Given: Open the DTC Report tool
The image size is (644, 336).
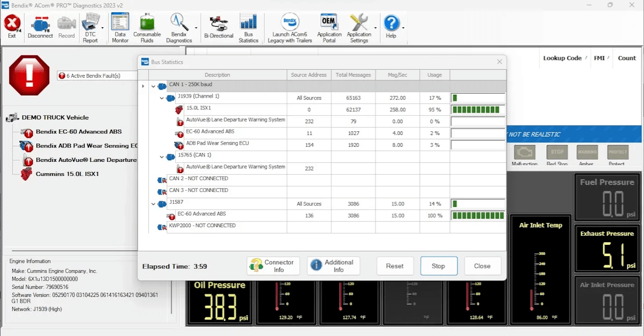Looking at the screenshot, I should (89, 25).
